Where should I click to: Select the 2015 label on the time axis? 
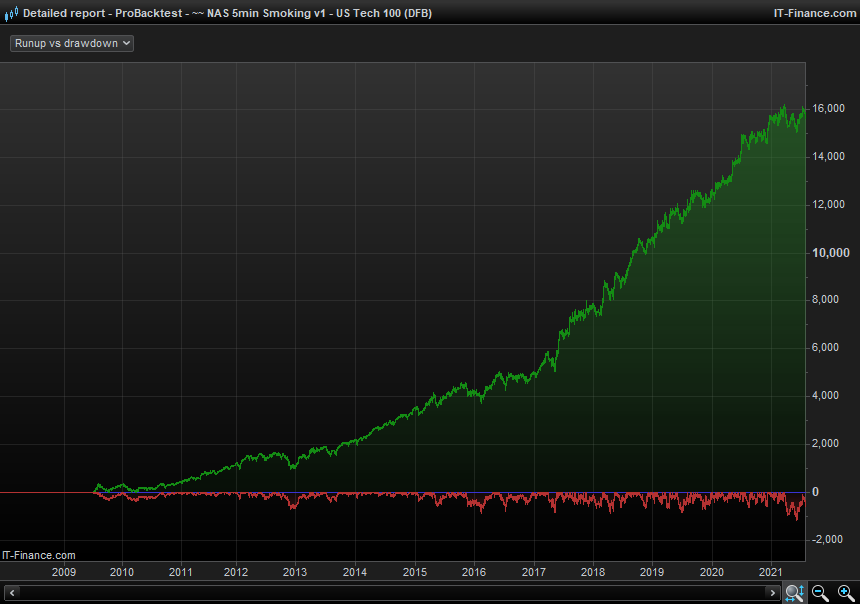click(x=415, y=572)
